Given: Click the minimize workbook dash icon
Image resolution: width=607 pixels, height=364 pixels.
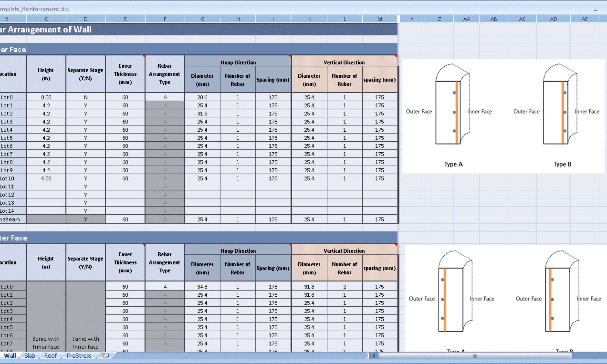Looking at the screenshot, I should click(595, 10).
